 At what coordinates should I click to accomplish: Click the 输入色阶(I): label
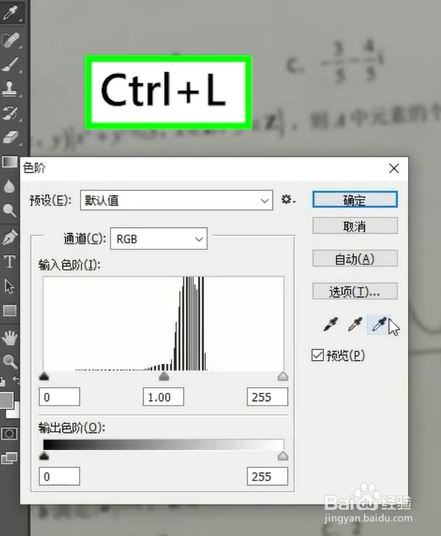coord(70,265)
